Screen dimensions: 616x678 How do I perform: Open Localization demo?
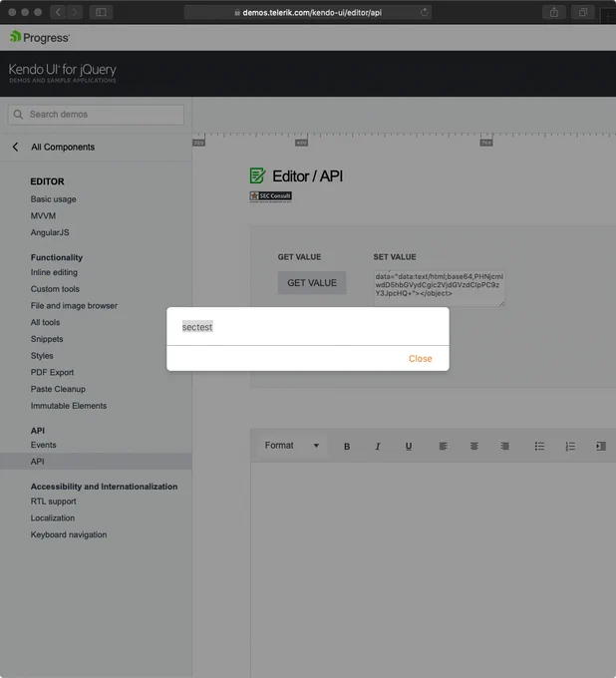(x=53, y=518)
